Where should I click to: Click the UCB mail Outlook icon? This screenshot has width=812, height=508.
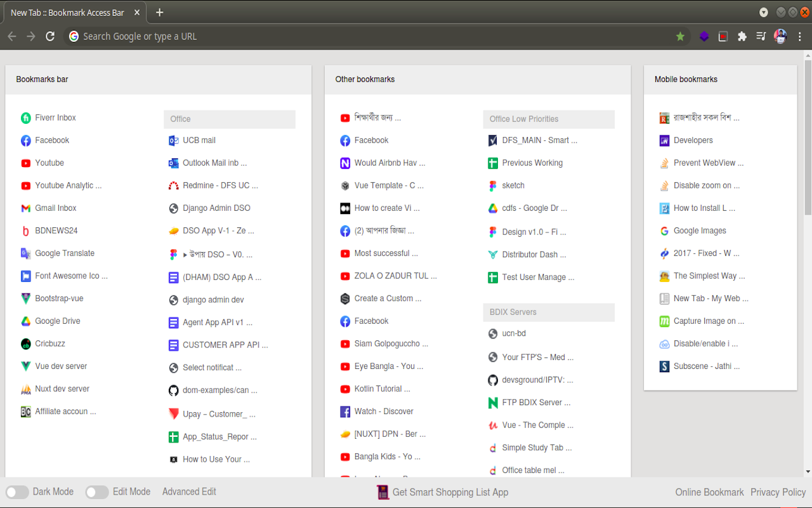tap(174, 140)
